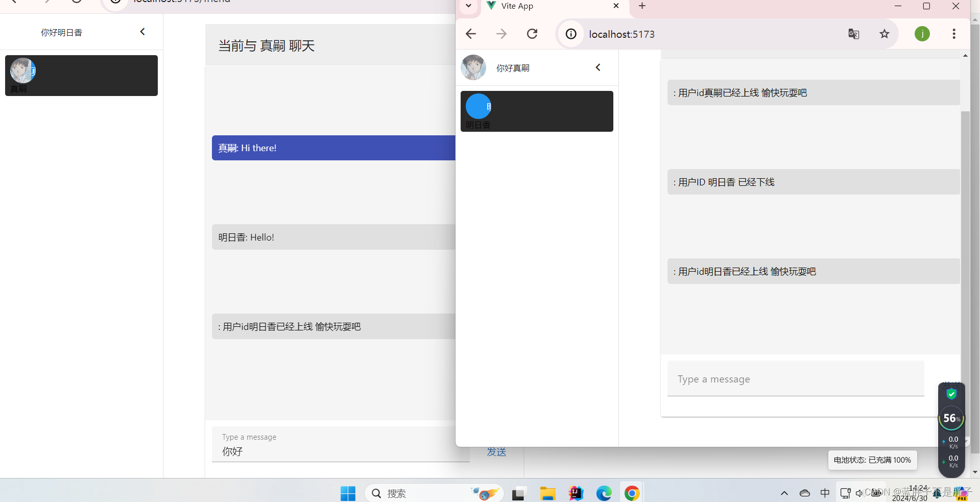Click the blue 明日香 avatar circle
Viewport: 980px width, 502px height.
click(x=479, y=106)
